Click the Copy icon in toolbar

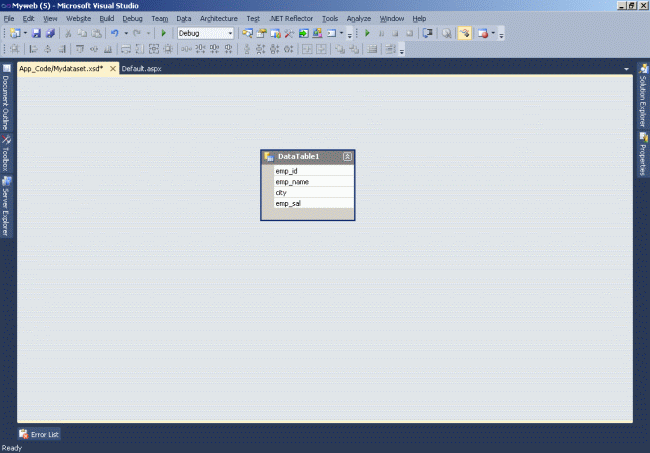pos(82,33)
